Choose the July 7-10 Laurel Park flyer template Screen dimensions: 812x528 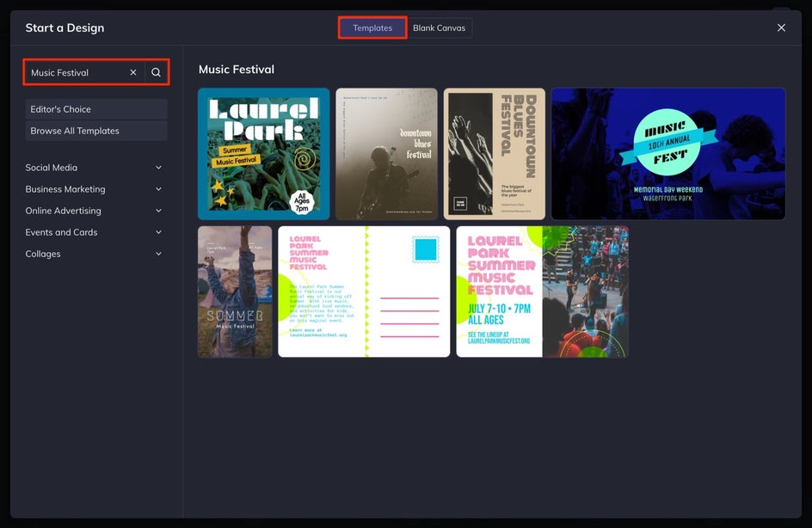click(542, 292)
